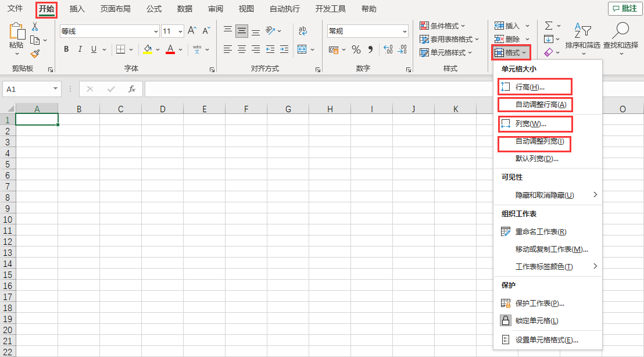644x357 pixels.
Task: Click the Name Box showing A1
Action: point(27,89)
